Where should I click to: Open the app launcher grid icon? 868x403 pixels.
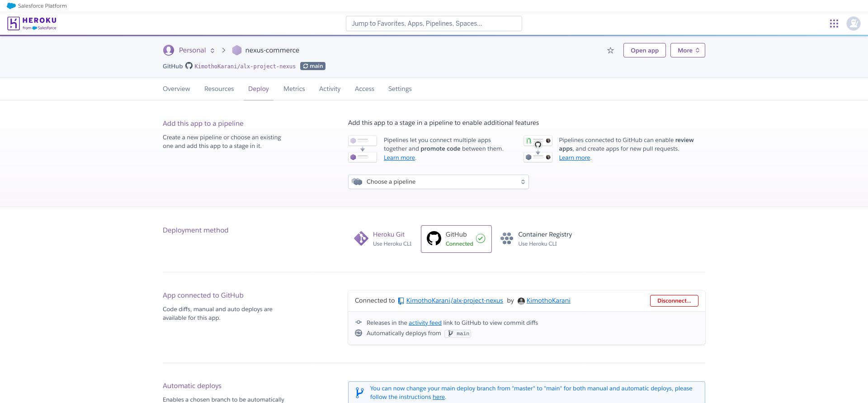point(834,24)
